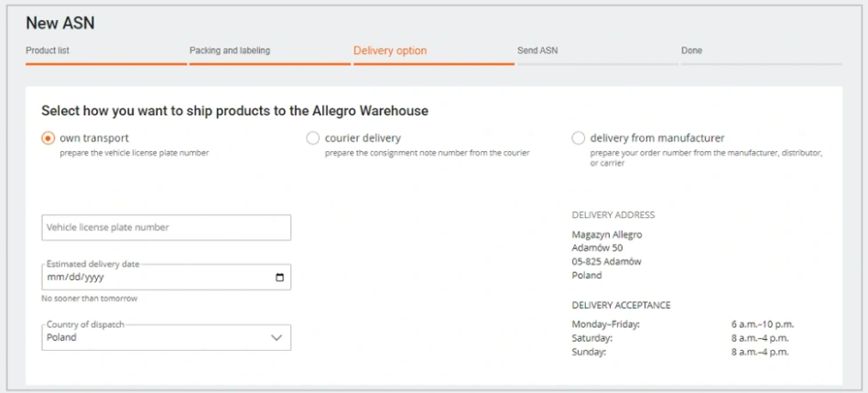Screen dimensions: 868x393
Task: Expand the Country of dispatch dropdown
Action: [166, 337]
